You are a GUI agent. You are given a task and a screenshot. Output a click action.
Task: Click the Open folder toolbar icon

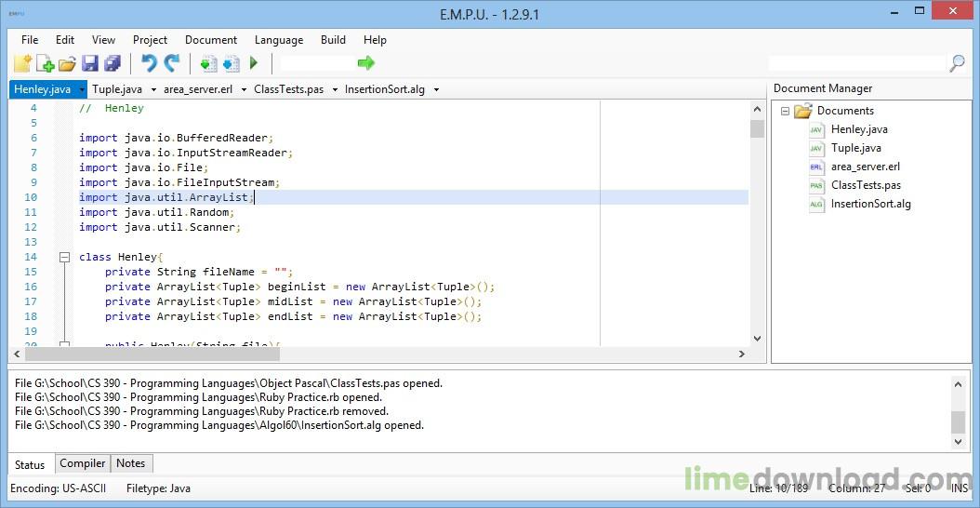(x=67, y=63)
